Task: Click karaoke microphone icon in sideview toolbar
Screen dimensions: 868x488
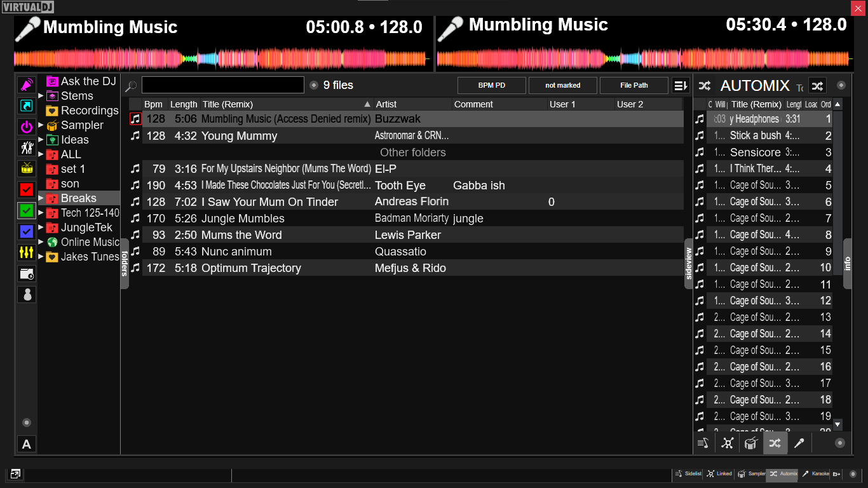Action: click(799, 443)
